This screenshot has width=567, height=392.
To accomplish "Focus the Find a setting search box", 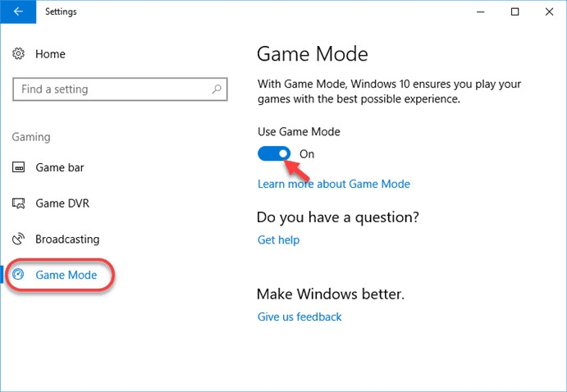I will (111, 89).
